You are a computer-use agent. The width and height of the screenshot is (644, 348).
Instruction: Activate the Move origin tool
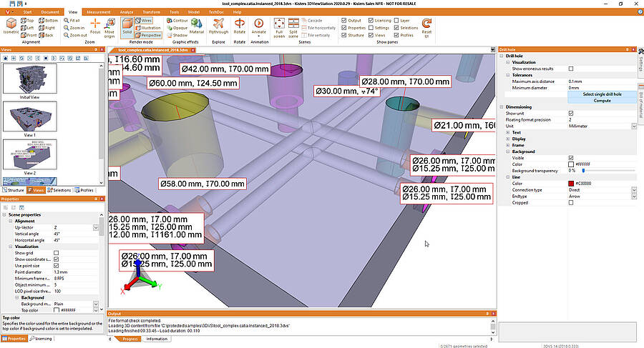109,28
